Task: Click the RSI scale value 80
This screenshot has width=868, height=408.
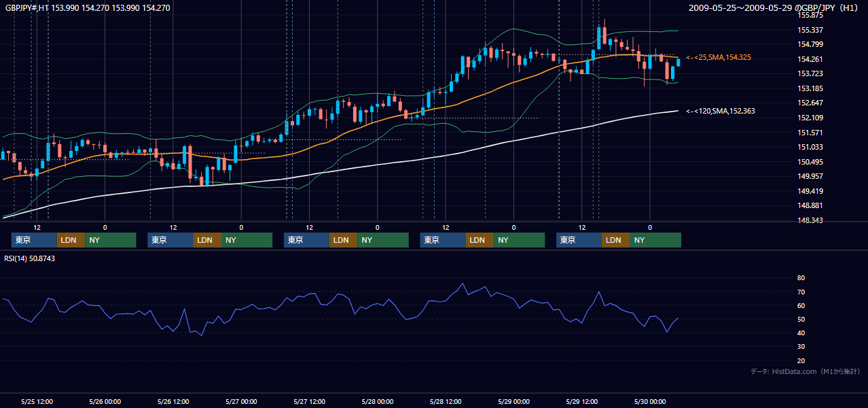Action: (801, 278)
